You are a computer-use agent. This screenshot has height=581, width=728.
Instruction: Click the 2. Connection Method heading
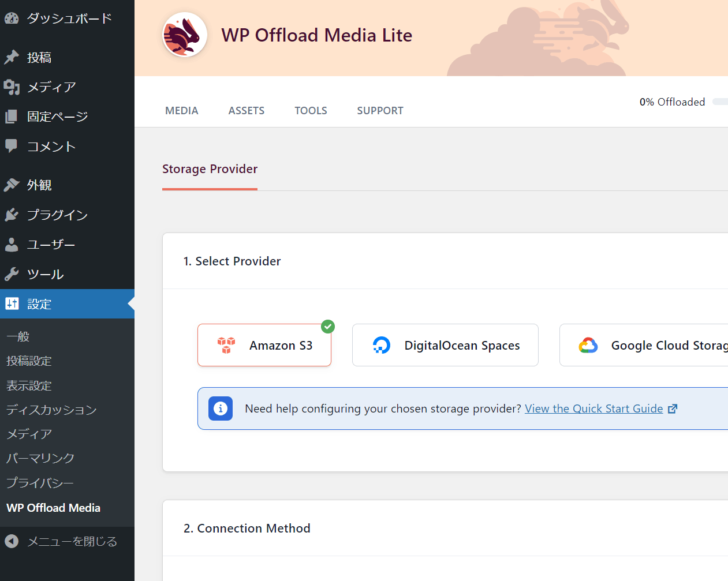pyautogui.click(x=247, y=528)
